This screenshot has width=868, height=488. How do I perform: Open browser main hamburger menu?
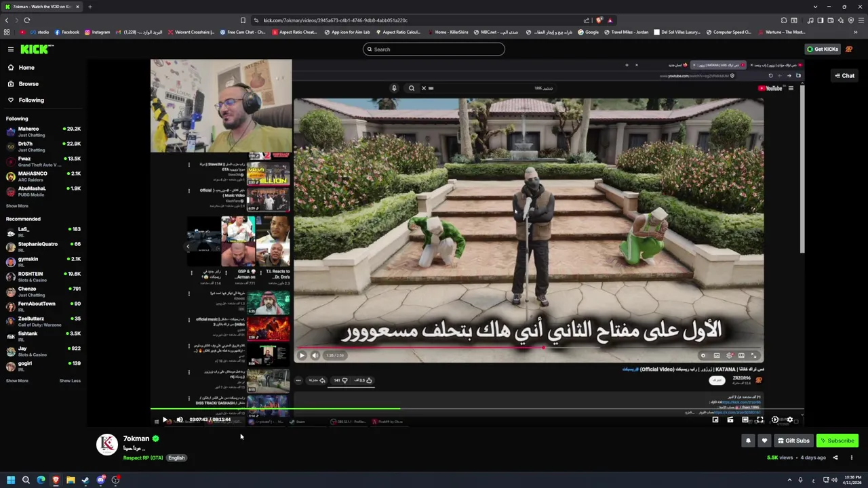point(861,20)
